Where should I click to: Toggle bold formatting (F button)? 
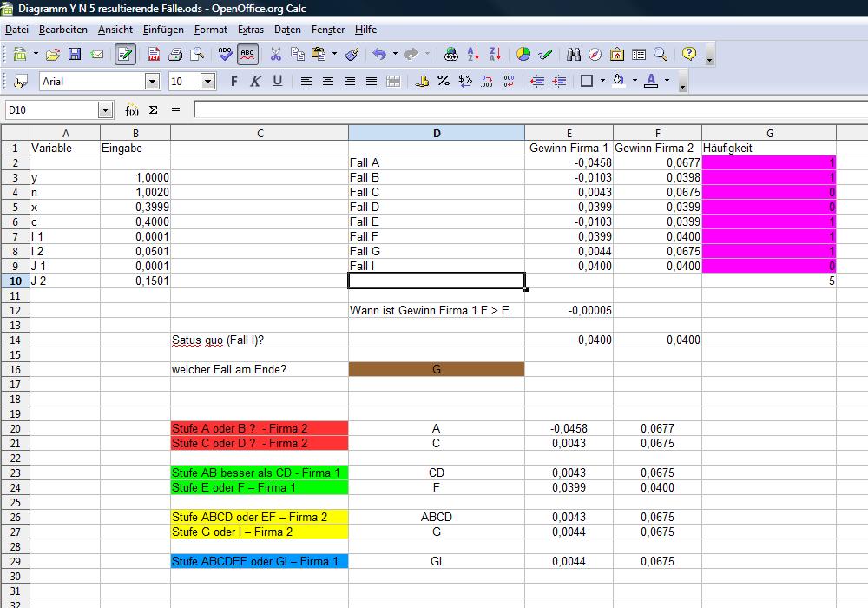pyautogui.click(x=233, y=81)
